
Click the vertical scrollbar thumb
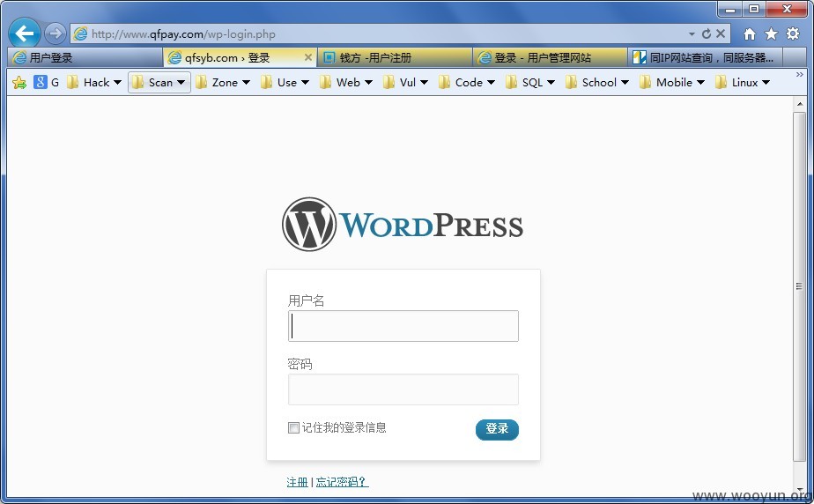799,286
